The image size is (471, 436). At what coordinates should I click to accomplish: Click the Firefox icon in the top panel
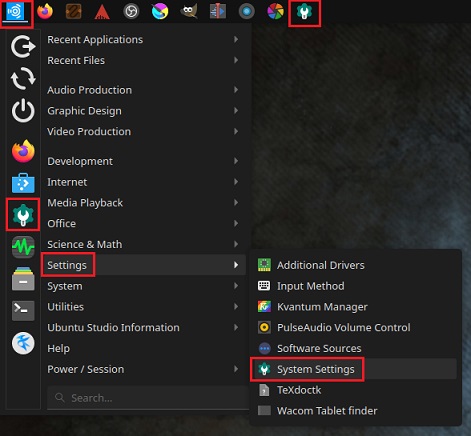[45, 12]
